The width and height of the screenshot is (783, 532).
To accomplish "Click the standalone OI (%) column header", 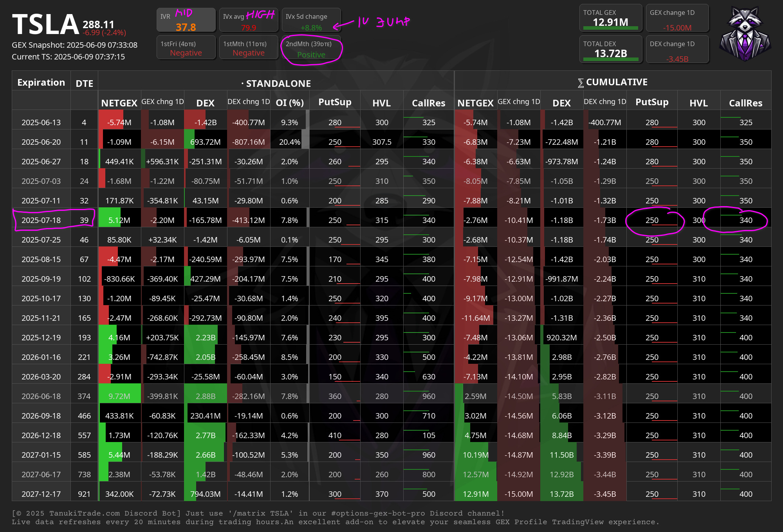I will pyautogui.click(x=289, y=102).
